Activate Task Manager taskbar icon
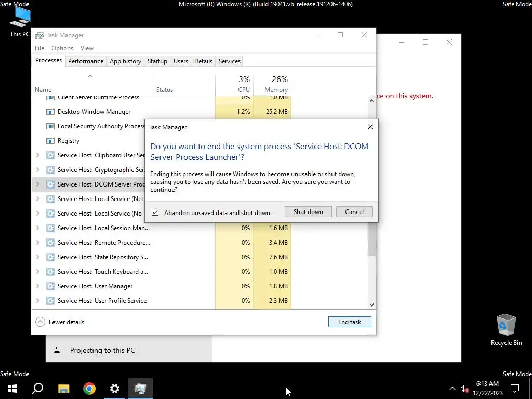Screen dimensions: 532x399 click(x=140, y=389)
